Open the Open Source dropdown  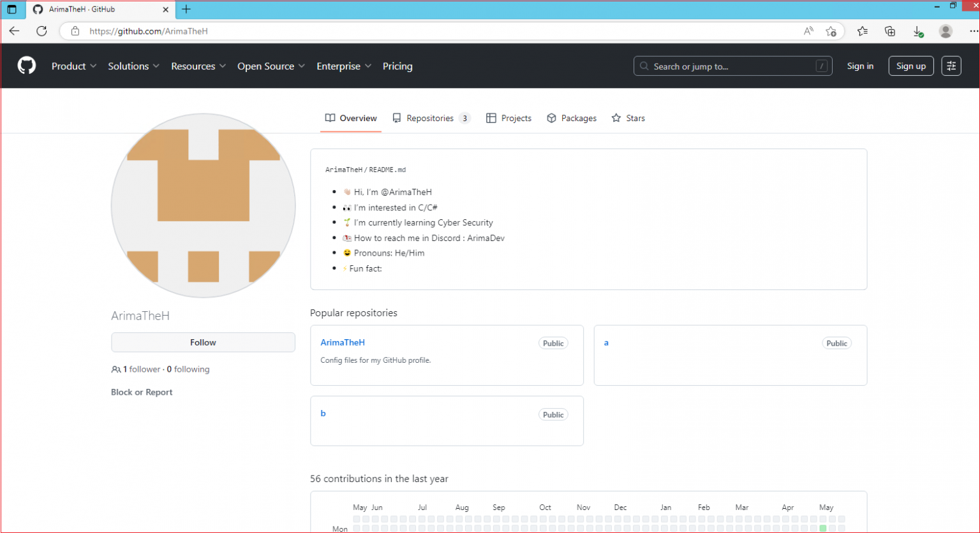[x=271, y=66]
